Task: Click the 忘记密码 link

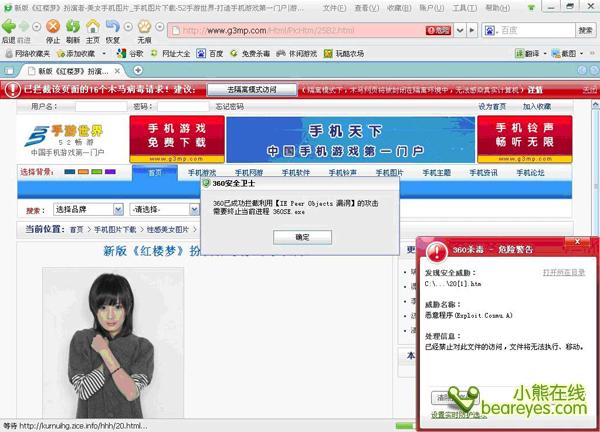Action: pos(230,106)
